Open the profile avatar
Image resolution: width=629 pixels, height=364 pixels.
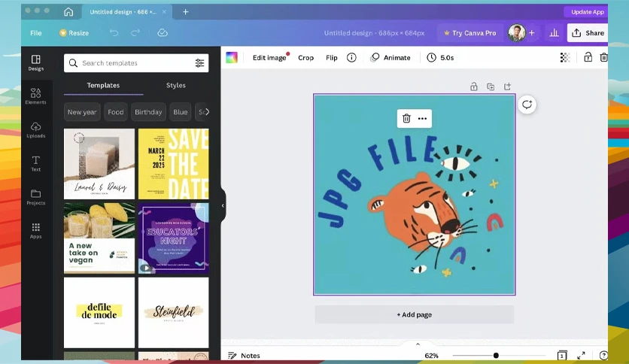click(x=516, y=33)
